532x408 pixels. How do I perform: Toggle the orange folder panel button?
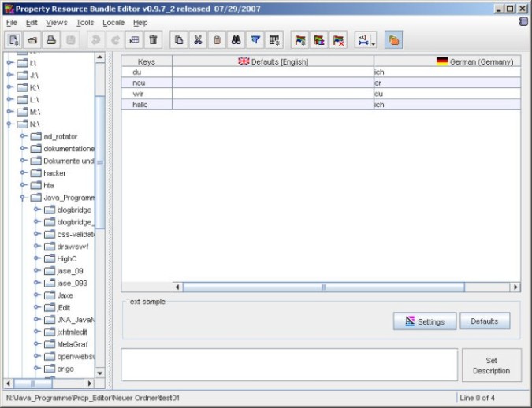click(x=394, y=39)
